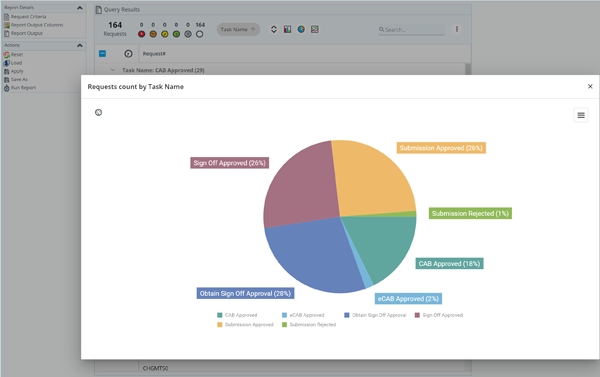Click the Run Report action

click(x=20, y=88)
